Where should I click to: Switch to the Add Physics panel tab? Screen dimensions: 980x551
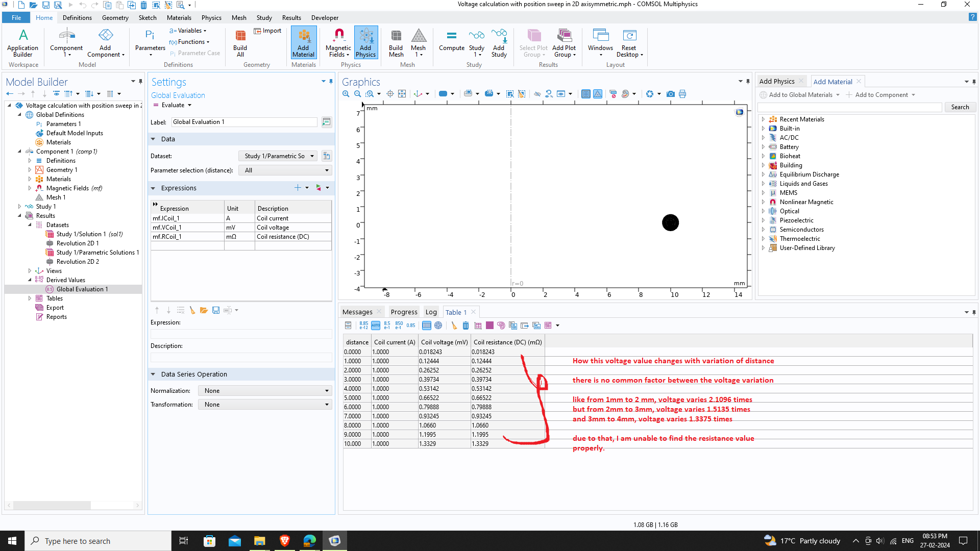[x=777, y=82]
